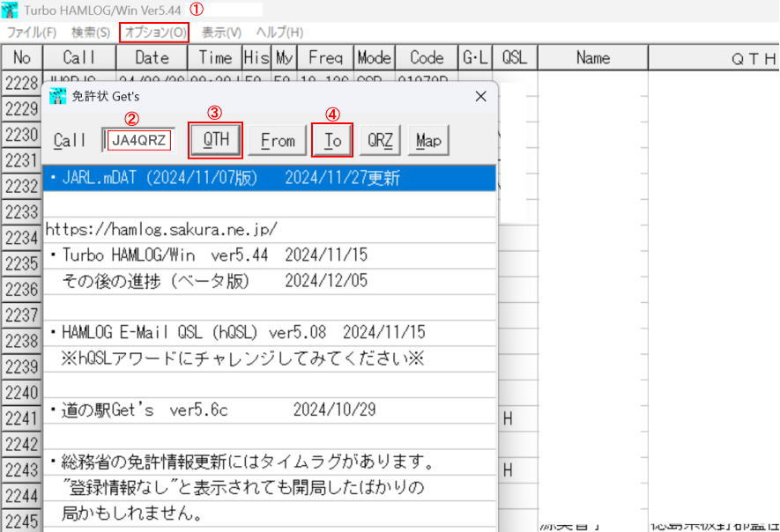This screenshot has width=780, height=532.
Task: Click the QRZ button
Action: click(380, 141)
